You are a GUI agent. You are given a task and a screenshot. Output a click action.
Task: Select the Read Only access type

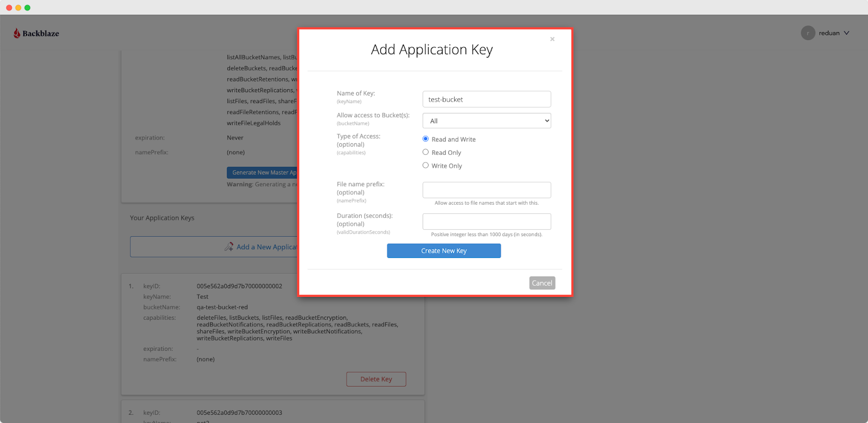coord(426,153)
